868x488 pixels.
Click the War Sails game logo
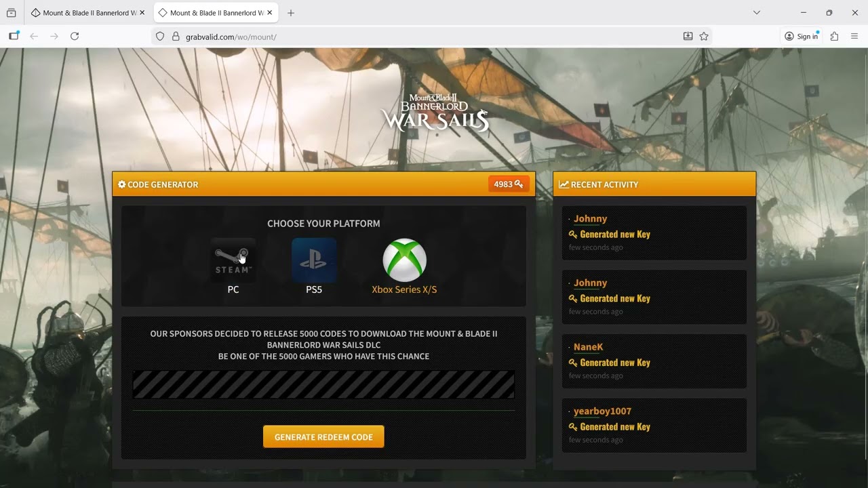tap(435, 113)
